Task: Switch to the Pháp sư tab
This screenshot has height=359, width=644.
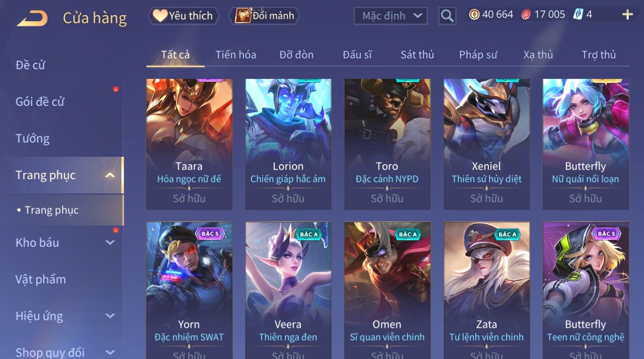Action: tap(478, 55)
